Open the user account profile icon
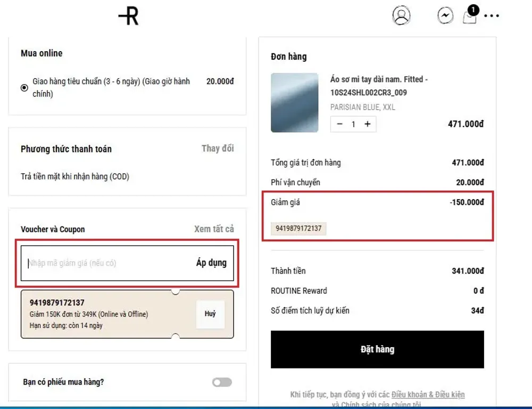The width and height of the screenshot is (532, 409). click(401, 15)
